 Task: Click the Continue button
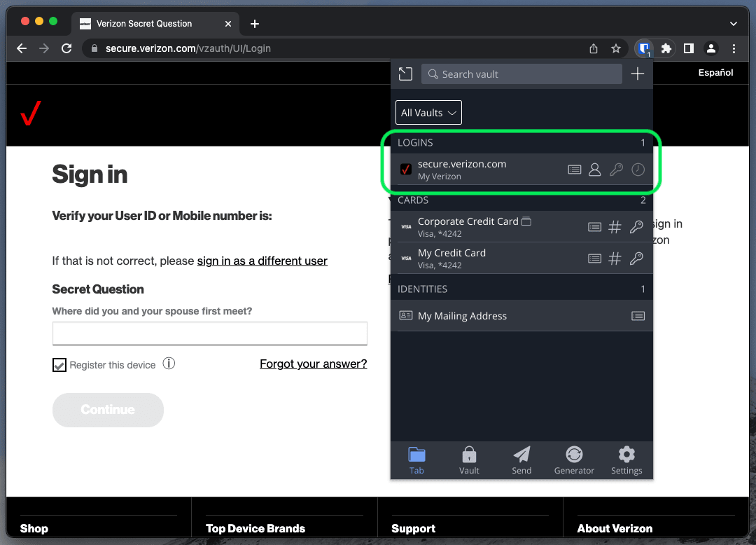tap(108, 410)
